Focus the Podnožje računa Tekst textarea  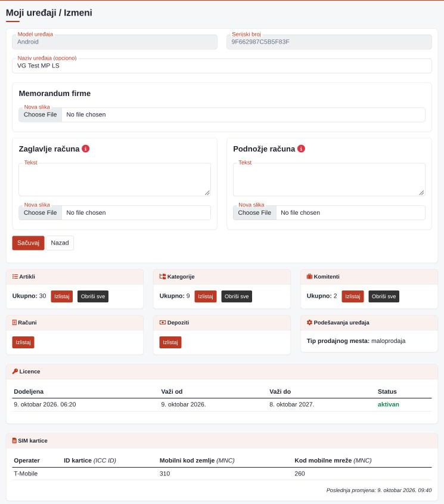[329, 180]
